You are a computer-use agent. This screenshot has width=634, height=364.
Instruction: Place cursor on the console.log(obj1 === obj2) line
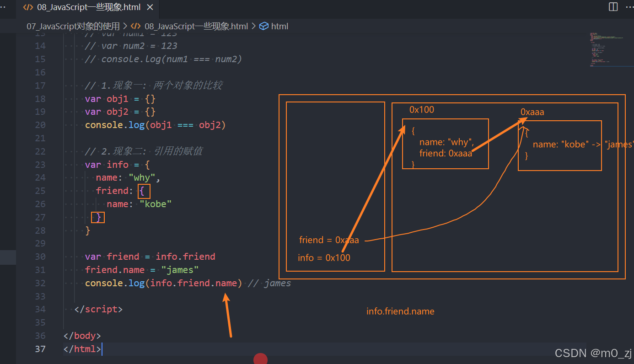coord(155,124)
